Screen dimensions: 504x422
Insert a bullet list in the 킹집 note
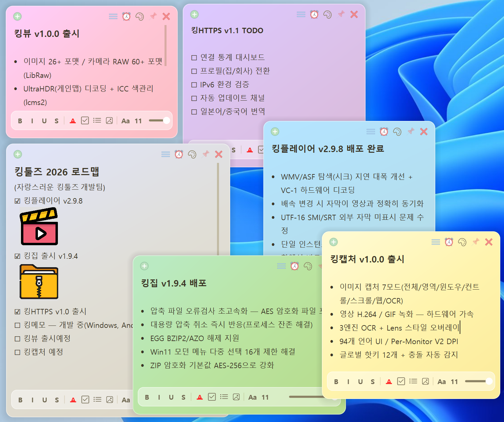[x=224, y=397]
